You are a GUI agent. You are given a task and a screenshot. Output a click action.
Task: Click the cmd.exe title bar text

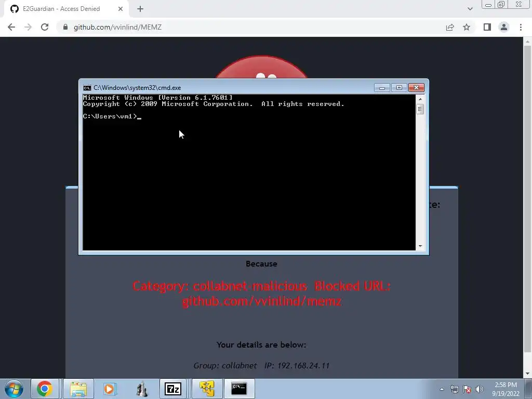(x=137, y=88)
